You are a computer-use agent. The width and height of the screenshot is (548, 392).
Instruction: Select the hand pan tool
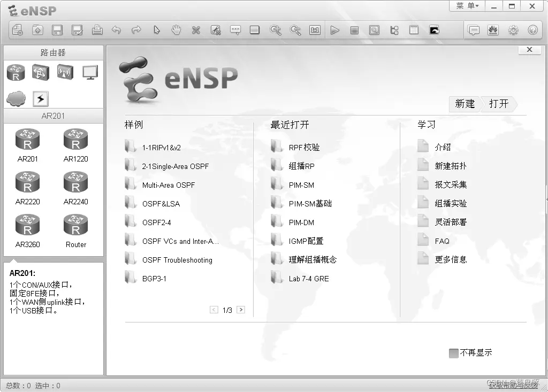tap(176, 30)
